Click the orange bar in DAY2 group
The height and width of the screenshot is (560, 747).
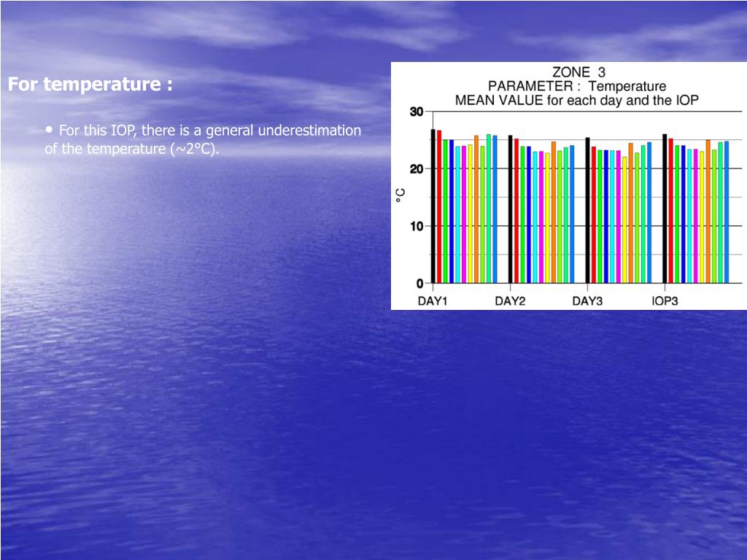coord(554,212)
